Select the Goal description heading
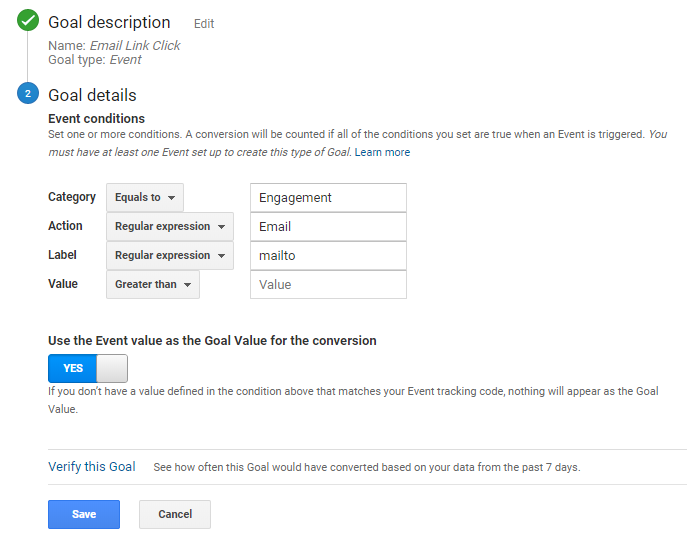Screen dimensions: 699x537 click(x=109, y=22)
